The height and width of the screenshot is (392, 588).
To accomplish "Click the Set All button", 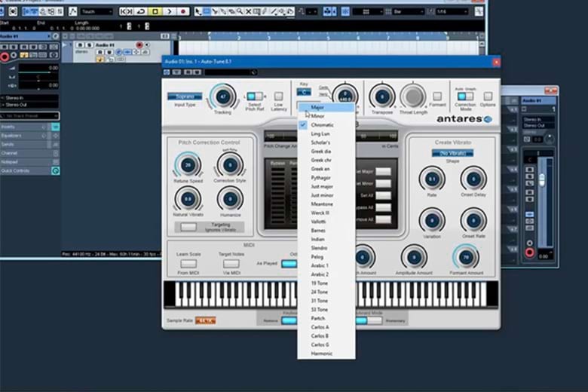I will point(383,195).
